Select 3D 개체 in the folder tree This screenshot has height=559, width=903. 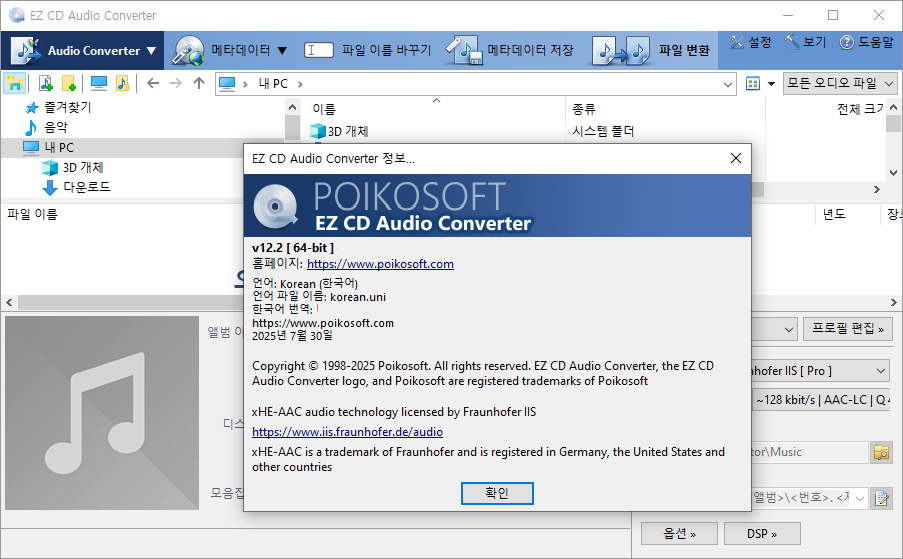[83, 168]
